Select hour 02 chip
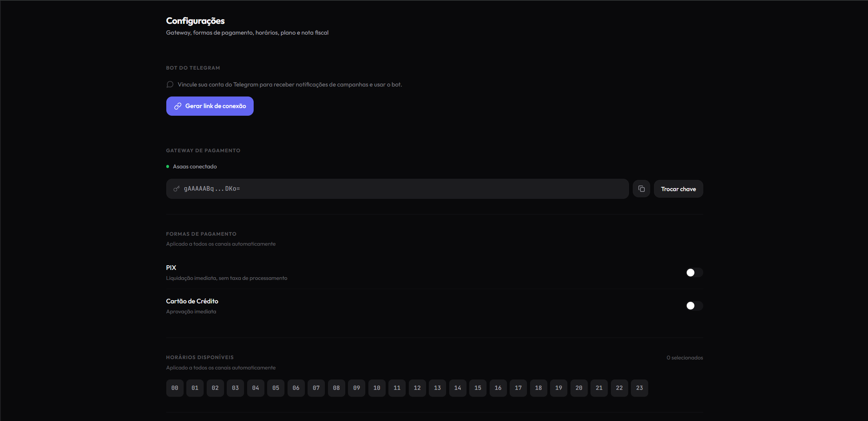 coord(215,388)
